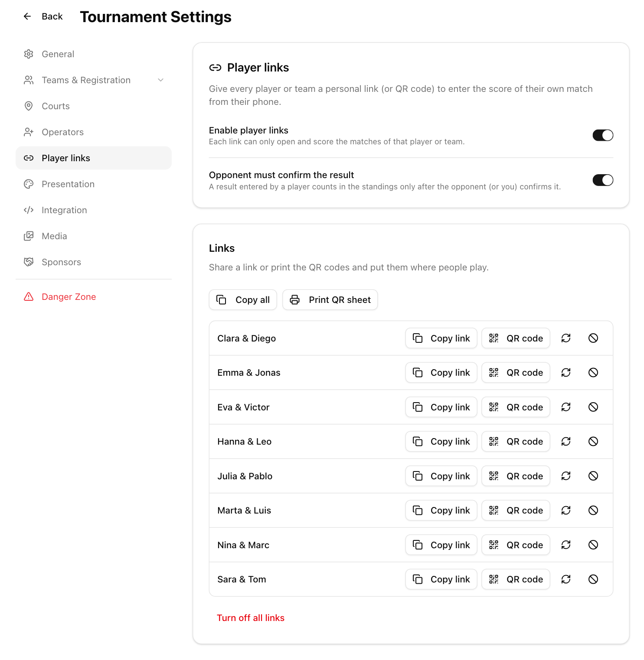Disable the link for Emma & Jonas
Screen dimensions: 644x660
pyautogui.click(x=593, y=373)
